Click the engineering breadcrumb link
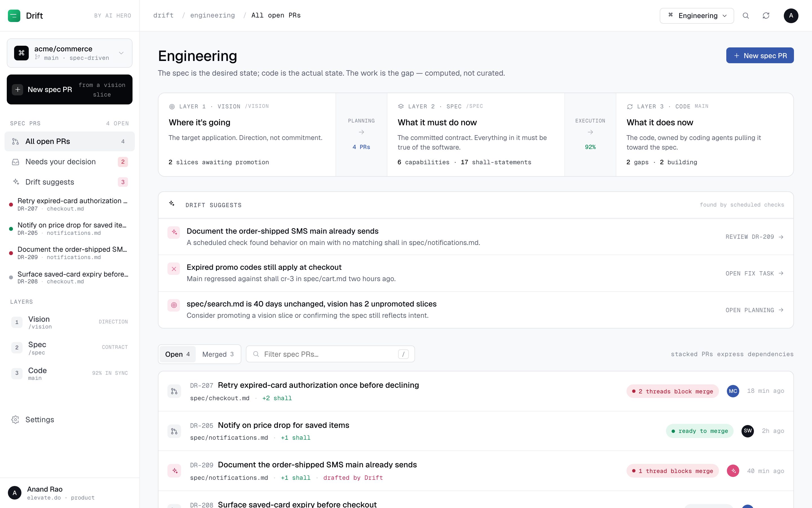 point(212,16)
